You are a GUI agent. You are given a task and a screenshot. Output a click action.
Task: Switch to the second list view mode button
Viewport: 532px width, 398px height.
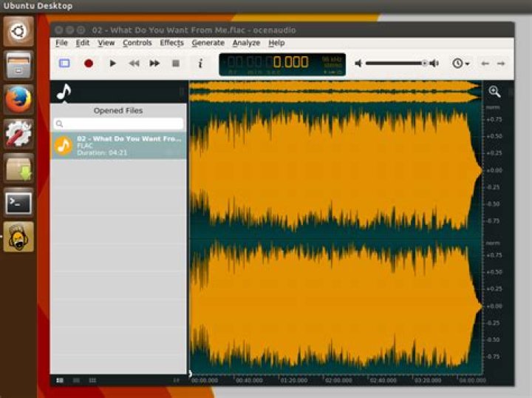point(76,380)
